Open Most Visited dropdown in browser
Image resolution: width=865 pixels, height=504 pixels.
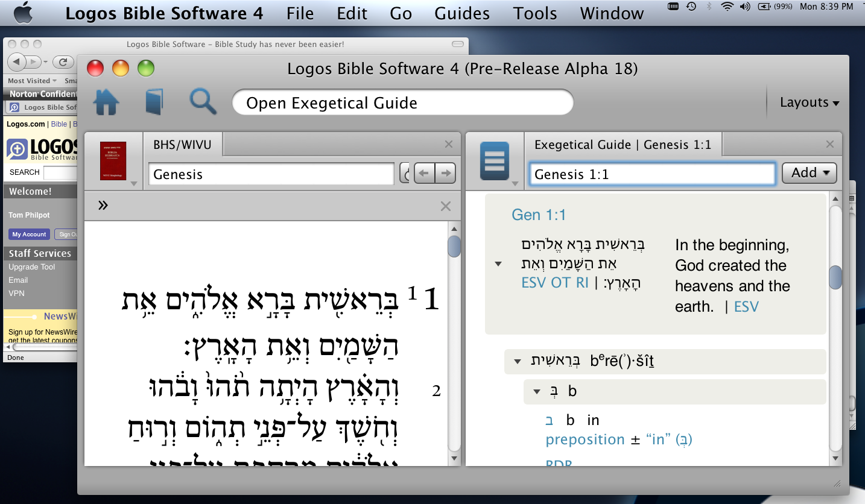click(32, 81)
